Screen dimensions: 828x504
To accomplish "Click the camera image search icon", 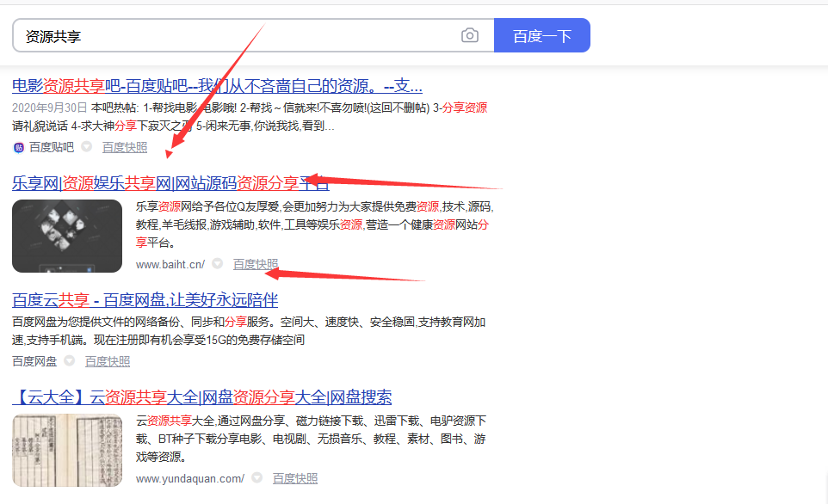I will [469, 35].
